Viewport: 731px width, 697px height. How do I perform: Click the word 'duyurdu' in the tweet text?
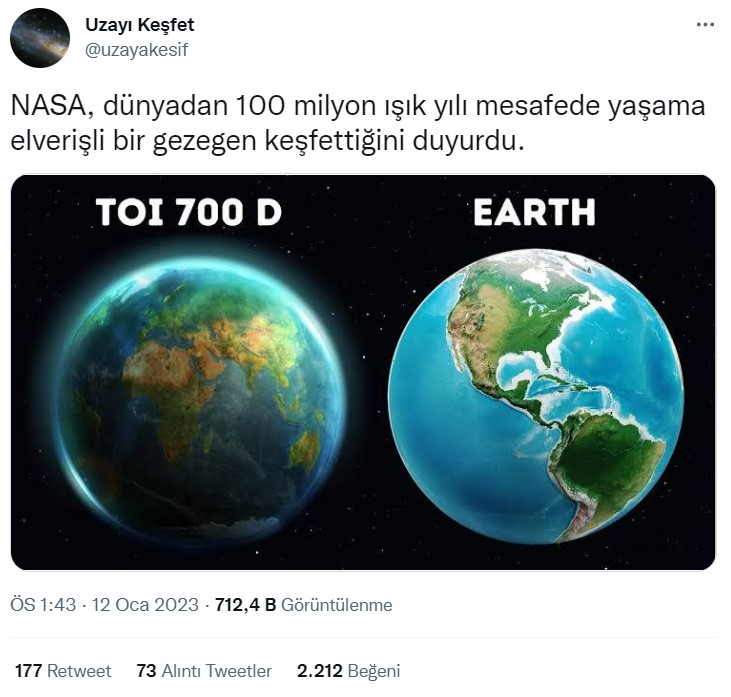(483, 142)
